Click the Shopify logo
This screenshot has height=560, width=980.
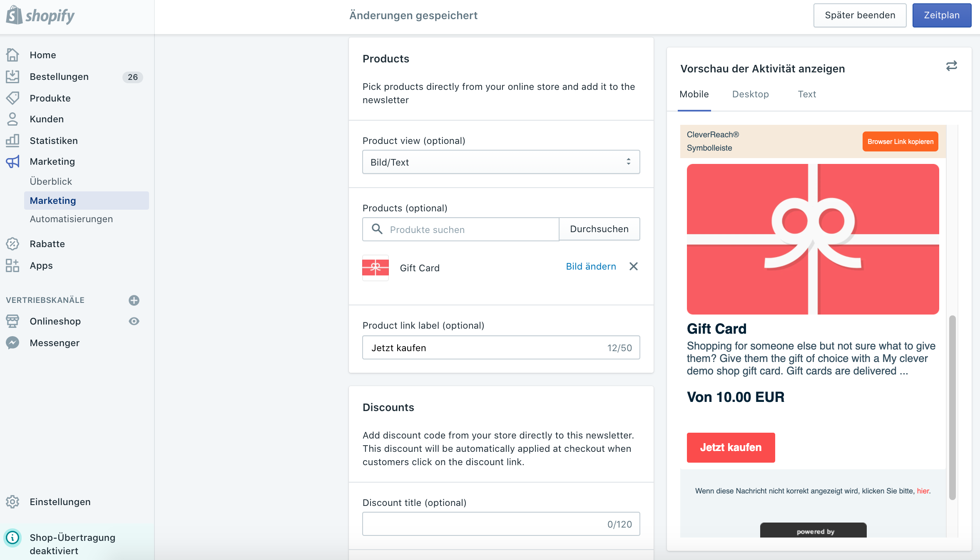(x=40, y=16)
